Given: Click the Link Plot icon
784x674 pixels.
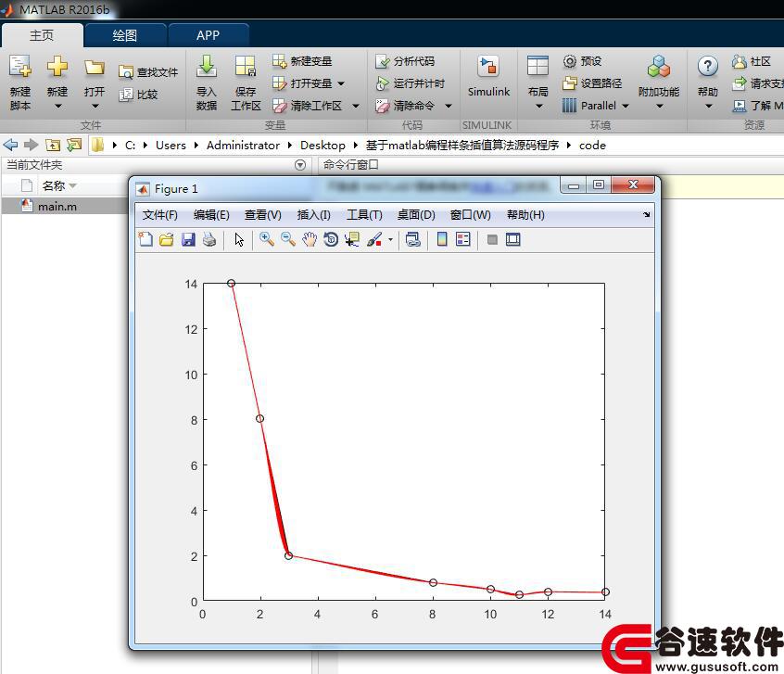Looking at the screenshot, I should pyautogui.click(x=413, y=240).
